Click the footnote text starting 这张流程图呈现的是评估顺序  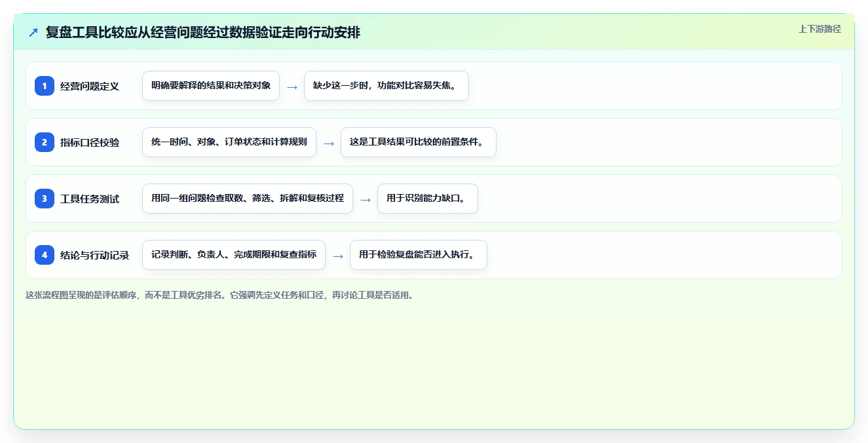(x=219, y=295)
